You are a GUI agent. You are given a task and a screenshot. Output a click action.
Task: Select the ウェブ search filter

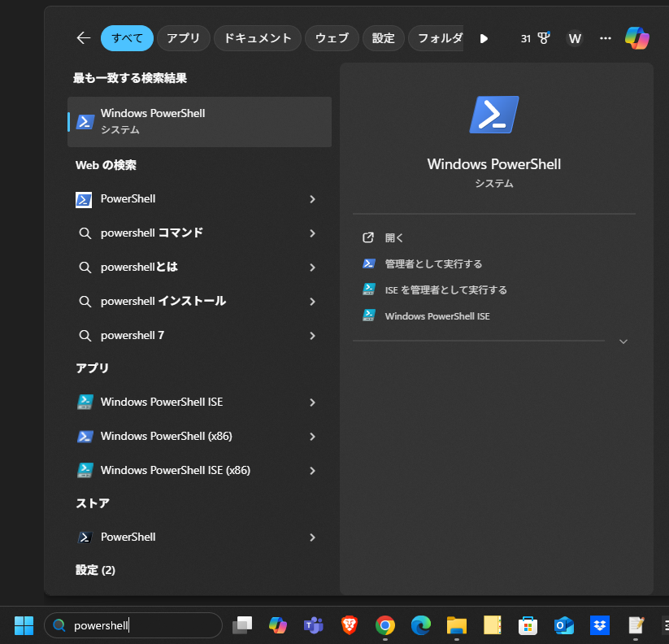(331, 37)
